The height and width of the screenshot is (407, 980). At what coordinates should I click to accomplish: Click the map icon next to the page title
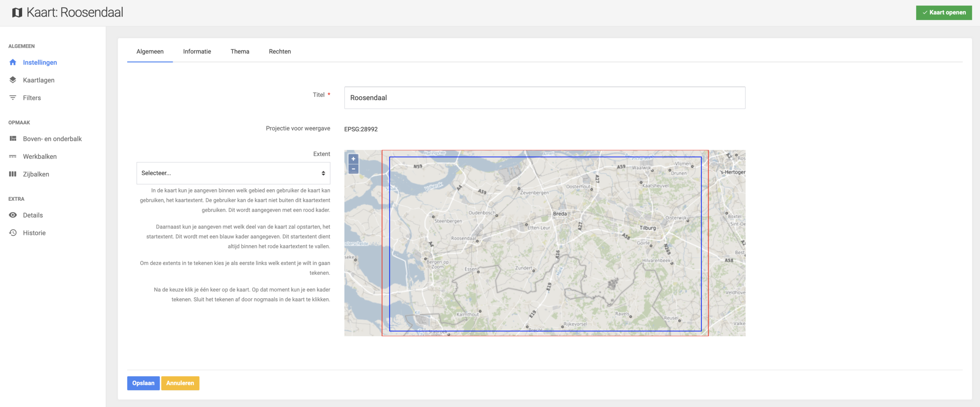tap(17, 13)
